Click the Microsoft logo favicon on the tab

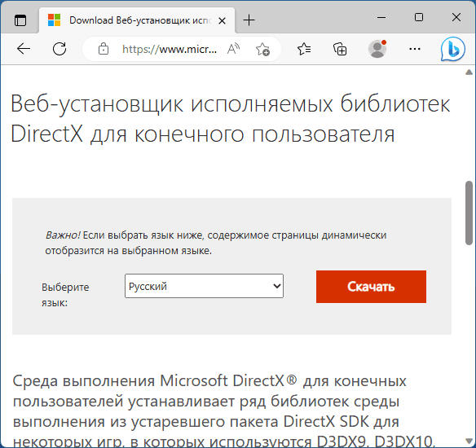[x=55, y=20]
